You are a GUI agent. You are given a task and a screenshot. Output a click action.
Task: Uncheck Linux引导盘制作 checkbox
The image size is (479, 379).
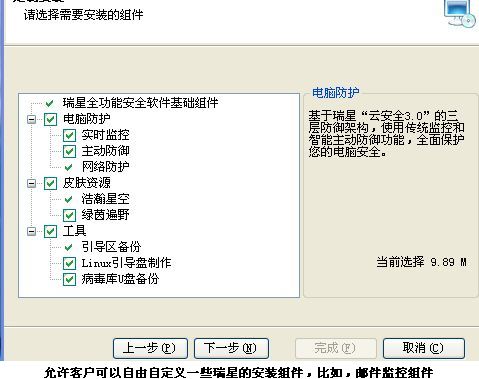(x=69, y=263)
